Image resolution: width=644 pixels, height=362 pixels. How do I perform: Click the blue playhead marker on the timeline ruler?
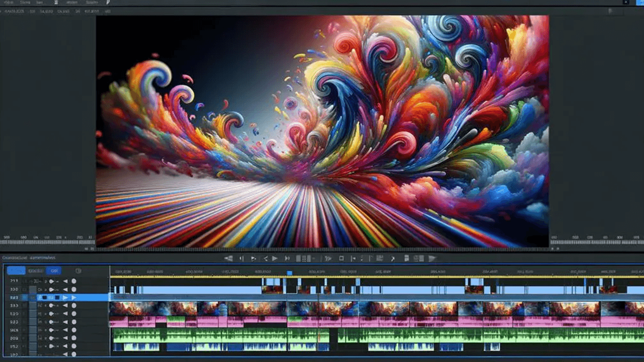pyautogui.click(x=288, y=272)
